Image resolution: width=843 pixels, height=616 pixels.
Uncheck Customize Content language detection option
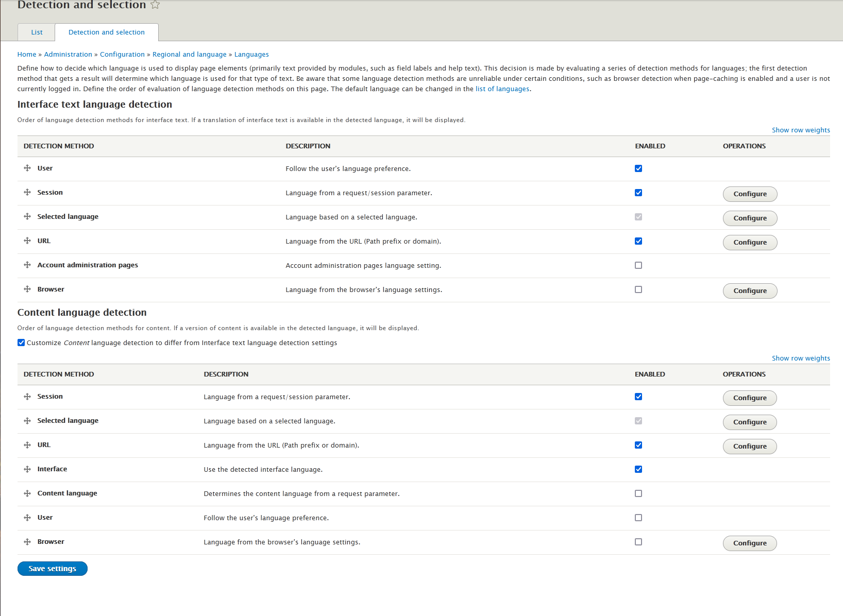21,343
